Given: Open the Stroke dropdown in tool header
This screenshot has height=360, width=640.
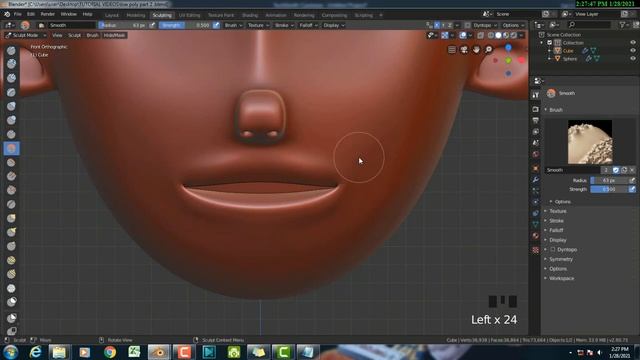Looking at the screenshot, I should 284,25.
